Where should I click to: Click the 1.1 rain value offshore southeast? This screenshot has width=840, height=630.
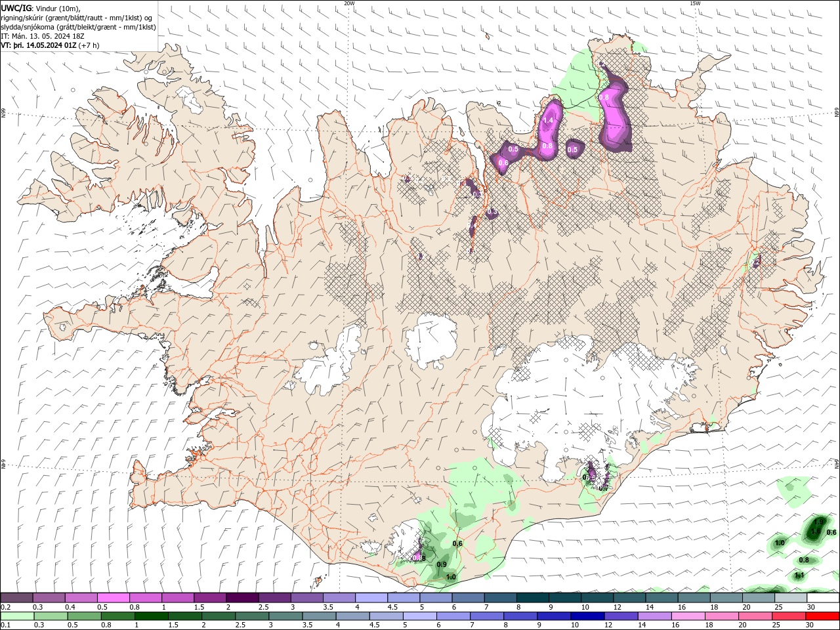tap(799, 576)
